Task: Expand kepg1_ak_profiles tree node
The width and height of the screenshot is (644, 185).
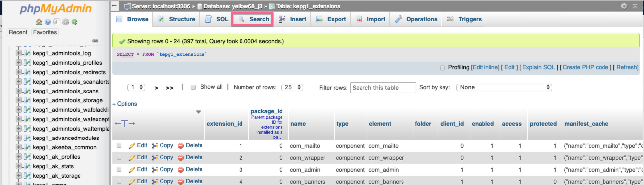Action: click(19, 157)
